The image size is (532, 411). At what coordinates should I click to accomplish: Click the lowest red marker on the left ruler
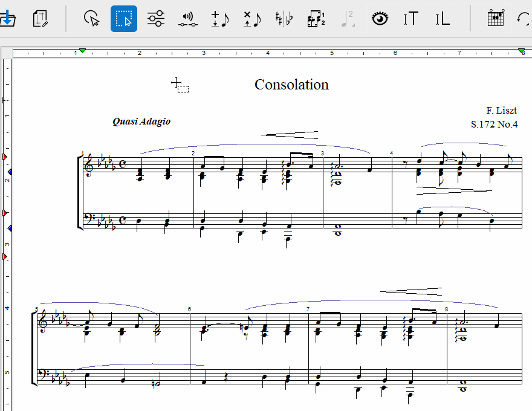(5, 257)
